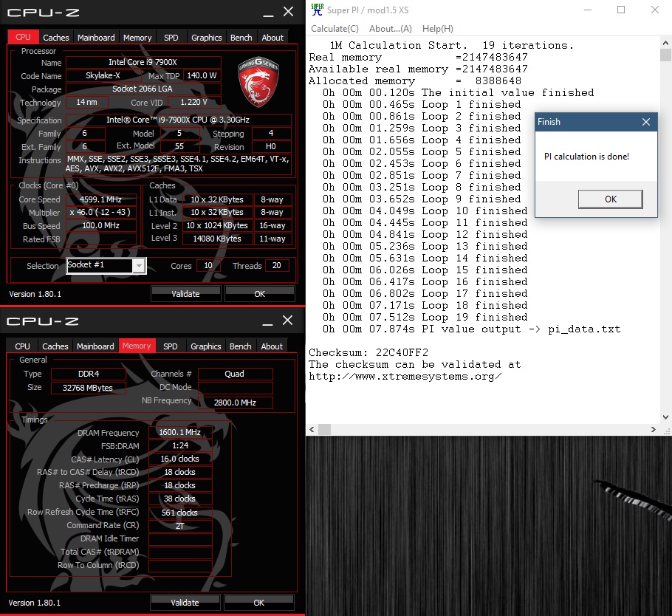Click the DRAM Frequency value 1600.1 MHz
Viewport: 672px width, 616px height.
[180, 432]
